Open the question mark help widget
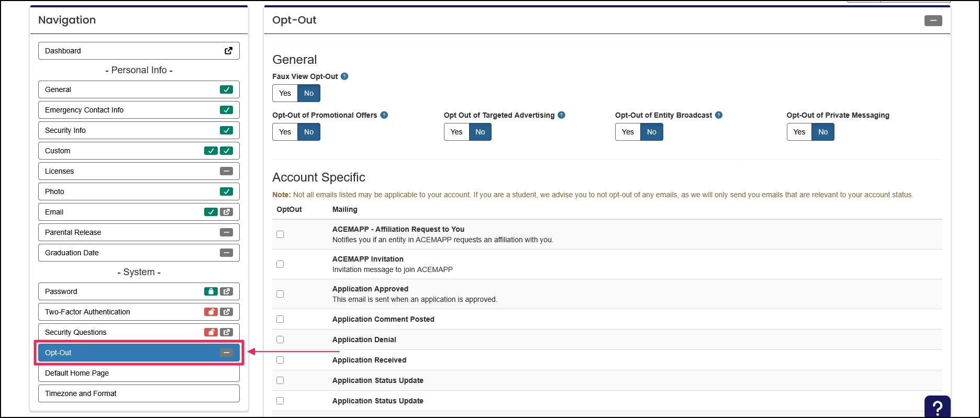The image size is (980, 418). 938,406
